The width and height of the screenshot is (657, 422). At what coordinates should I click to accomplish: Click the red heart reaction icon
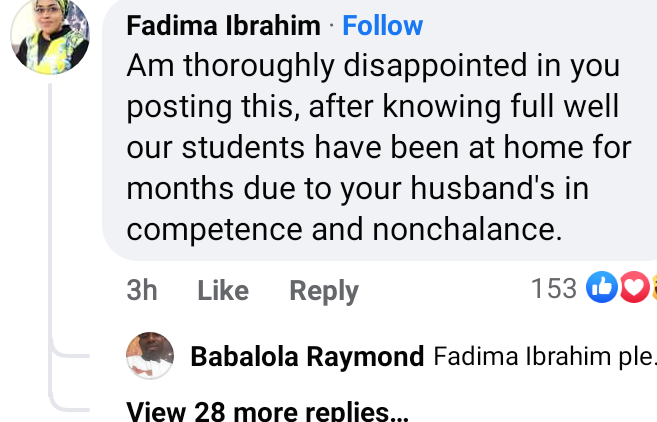coord(633,289)
